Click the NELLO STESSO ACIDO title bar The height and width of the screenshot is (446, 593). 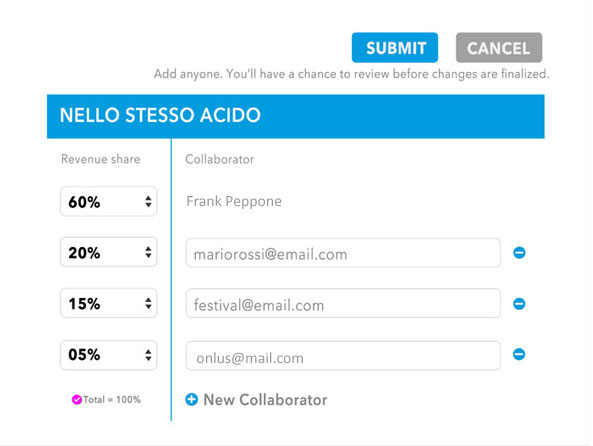click(296, 117)
